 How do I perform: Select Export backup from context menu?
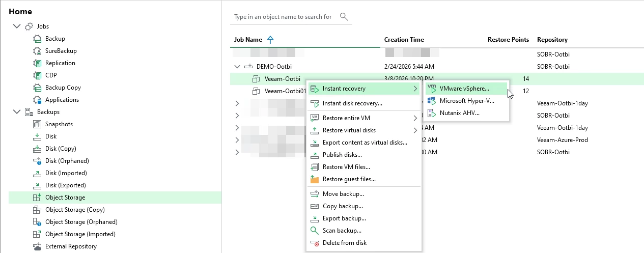click(x=344, y=218)
